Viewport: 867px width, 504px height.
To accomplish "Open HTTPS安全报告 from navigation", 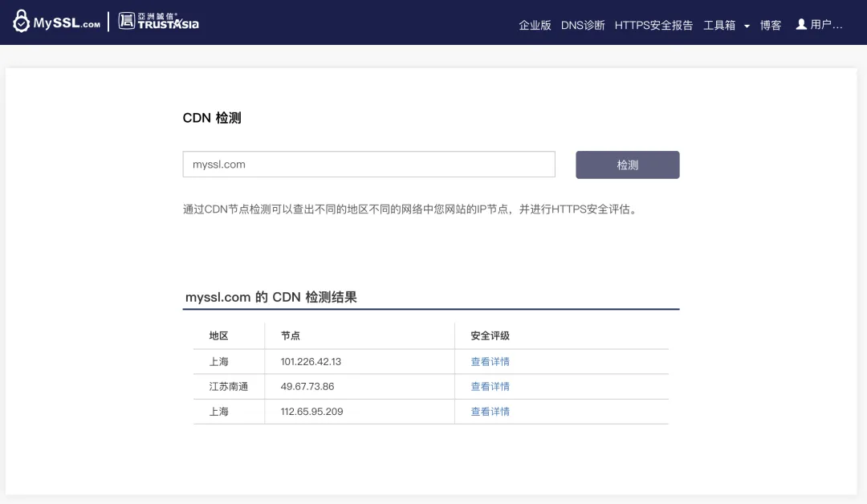I will click(653, 25).
